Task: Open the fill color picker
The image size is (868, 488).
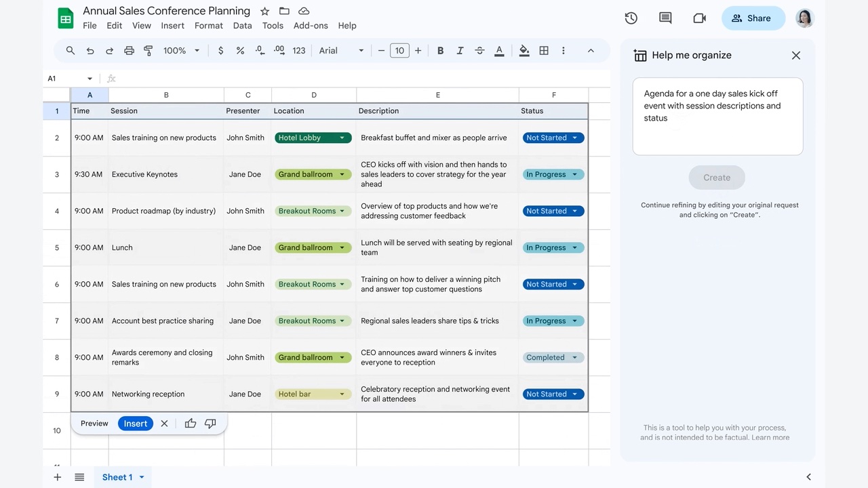Action: (524, 51)
